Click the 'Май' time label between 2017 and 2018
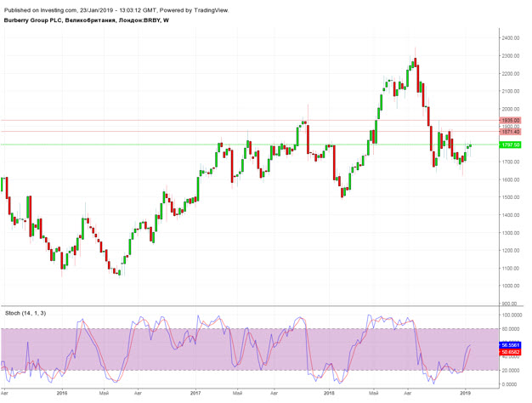Image resolution: width=532 pixels, height=403 pixels. [237, 393]
